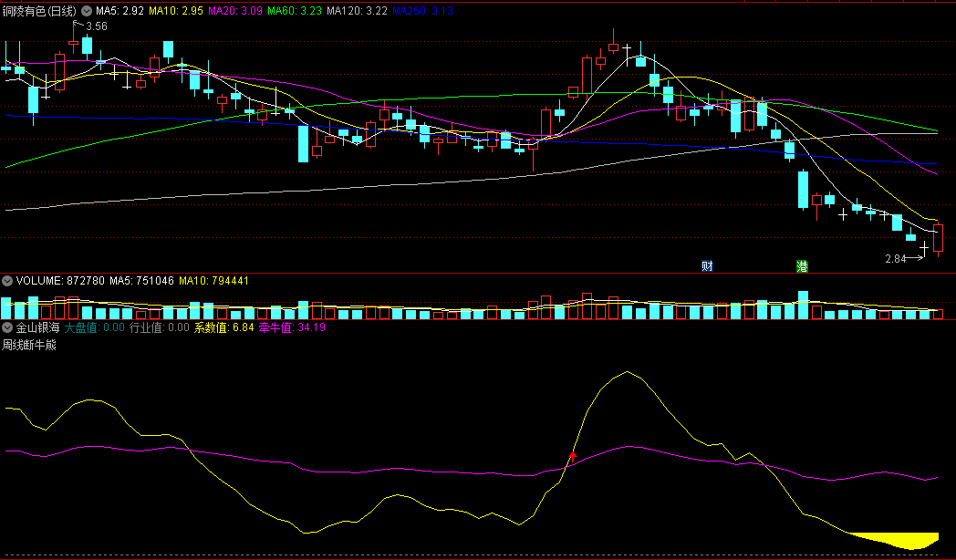Select the MA120: 3.22 label

coord(357,11)
